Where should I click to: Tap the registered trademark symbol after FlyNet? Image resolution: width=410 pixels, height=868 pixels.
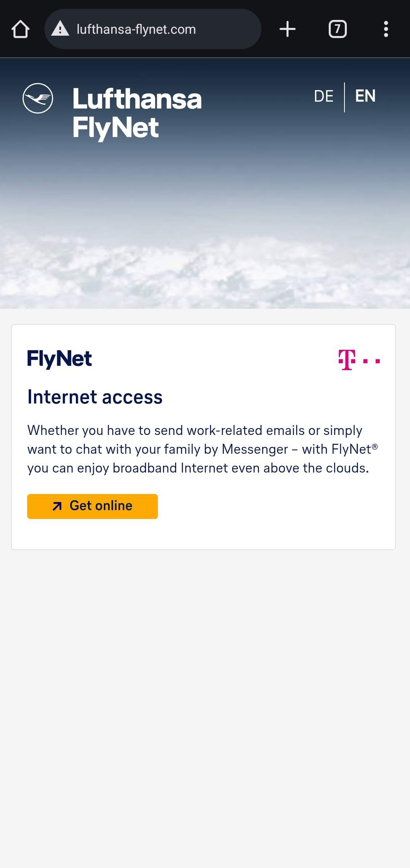click(x=375, y=446)
